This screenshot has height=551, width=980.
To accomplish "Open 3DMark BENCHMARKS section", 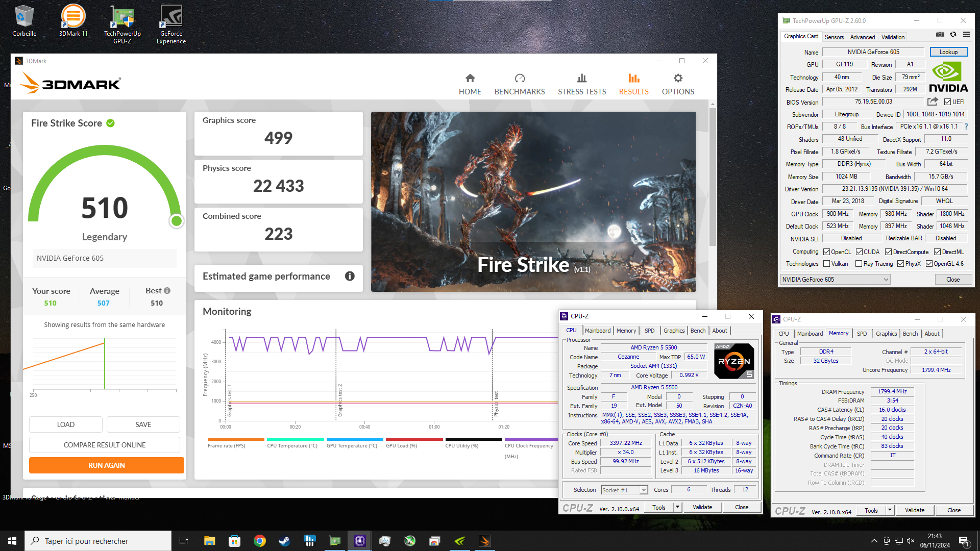I will [x=520, y=85].
